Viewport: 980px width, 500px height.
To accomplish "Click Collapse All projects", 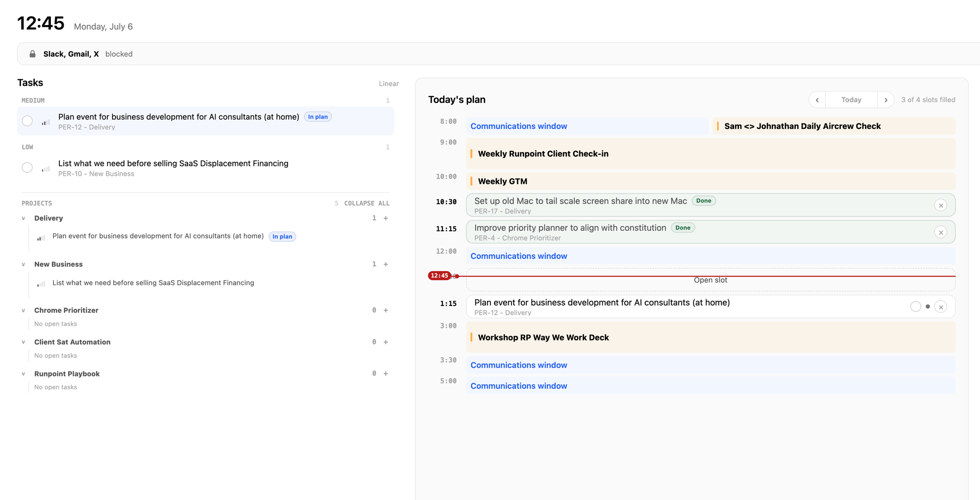I will point(367,203).
